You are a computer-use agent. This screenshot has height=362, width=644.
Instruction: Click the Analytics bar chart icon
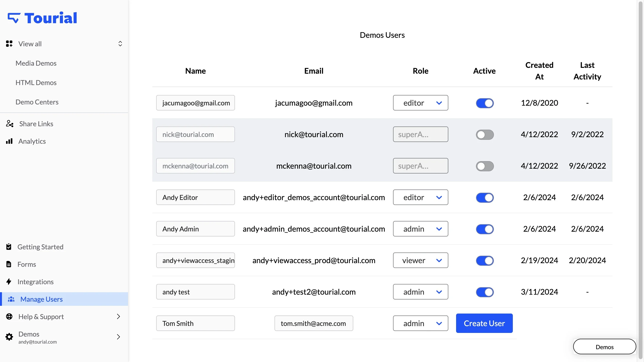[x=9, y=141]
